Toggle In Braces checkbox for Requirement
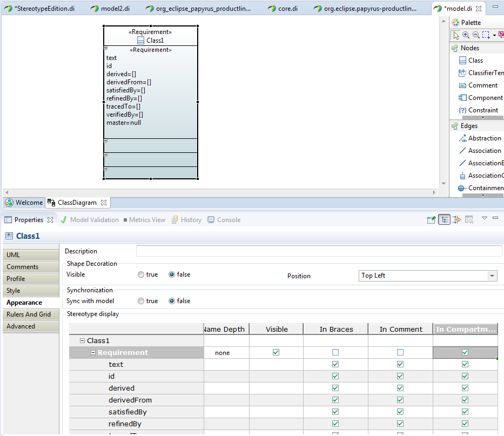 point(335,352)
